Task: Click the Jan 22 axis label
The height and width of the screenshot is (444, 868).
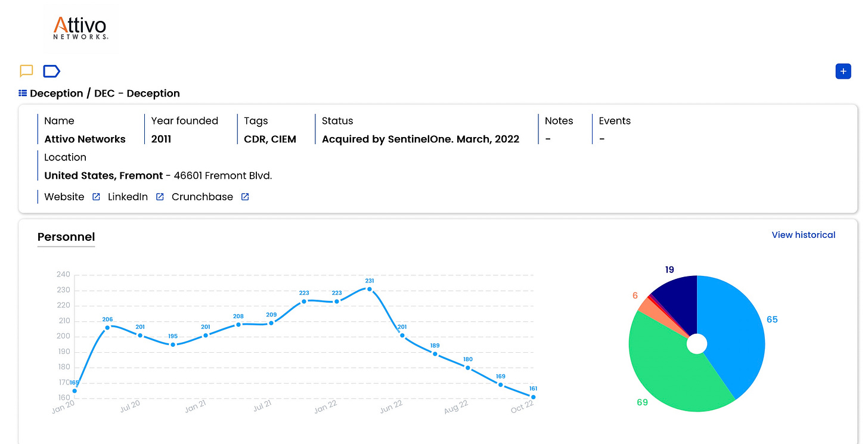Action: 325,408
